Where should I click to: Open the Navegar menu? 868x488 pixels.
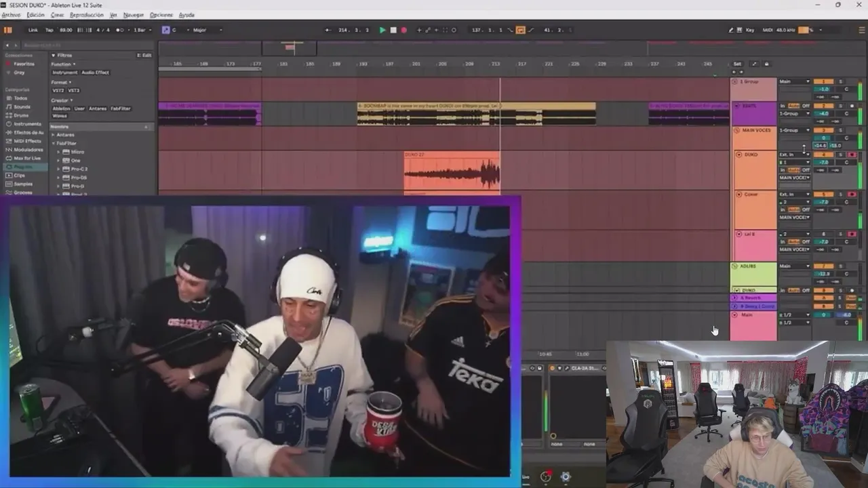tap(134, 14)
